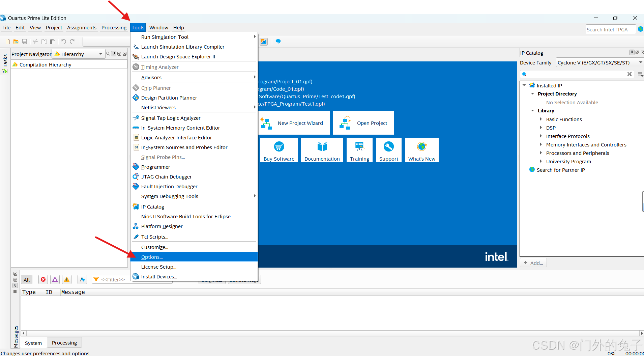The height and width of the screenshot is (356, 644).
Task: Choose the Options menu entry
Action: [194, 257]
